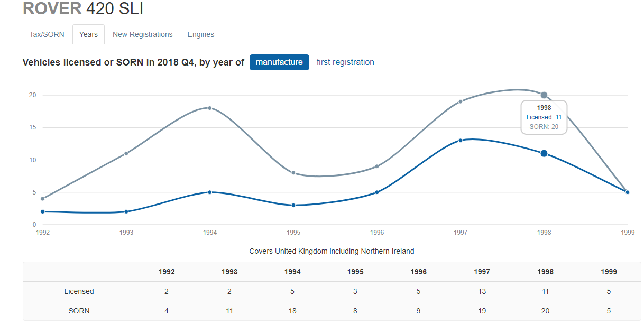Click the 1999 data point on chart

(x=627, y=192)
